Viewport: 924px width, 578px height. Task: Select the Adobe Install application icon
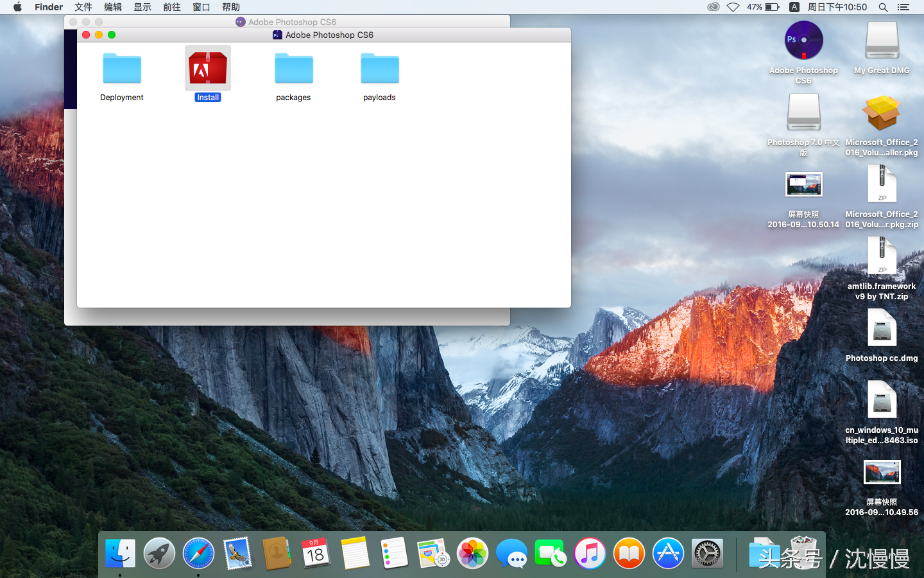pos(208,68)
